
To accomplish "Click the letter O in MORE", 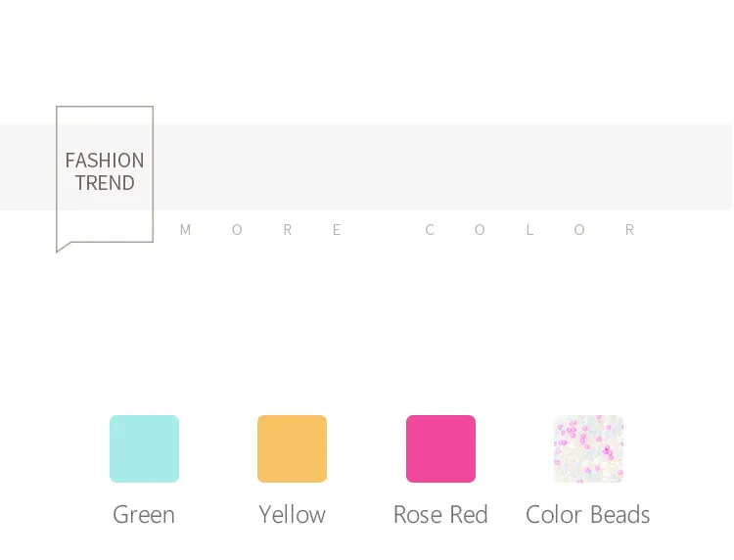I will pos(238,230).
